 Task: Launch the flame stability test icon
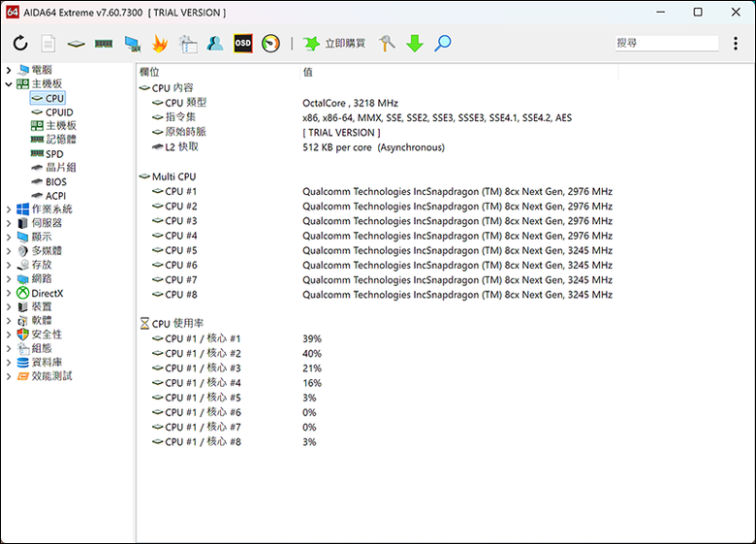pos(160,44)
